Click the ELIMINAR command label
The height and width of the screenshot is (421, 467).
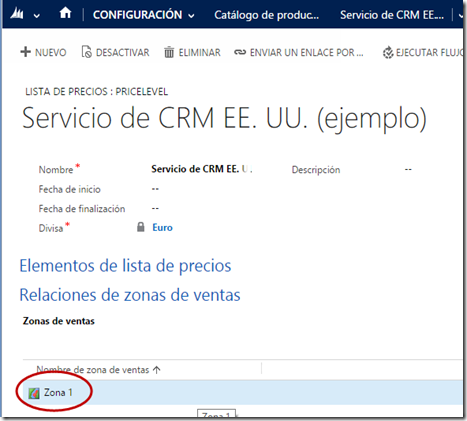199,53
